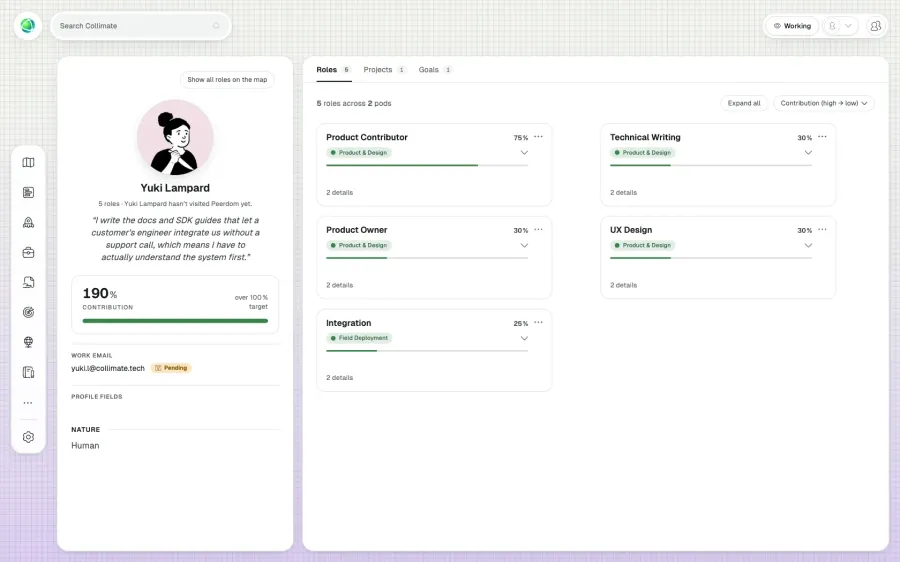
Task: Open the signed-document icon in sidebar
Action: point(28,282)
